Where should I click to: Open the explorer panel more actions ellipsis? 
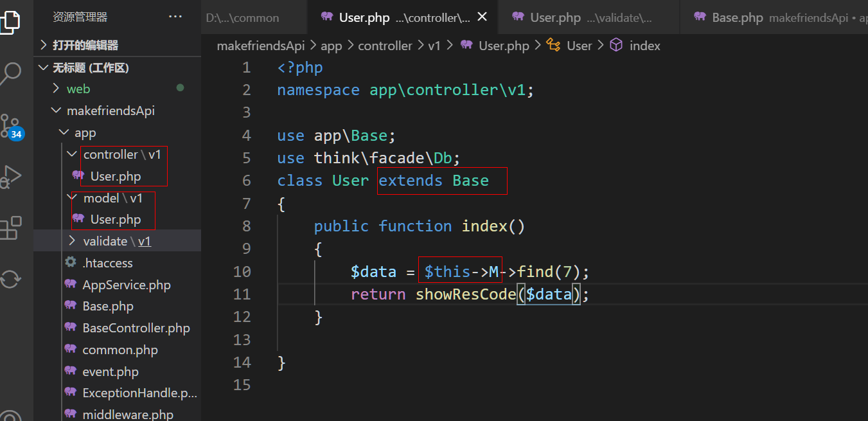pos(175,17)
